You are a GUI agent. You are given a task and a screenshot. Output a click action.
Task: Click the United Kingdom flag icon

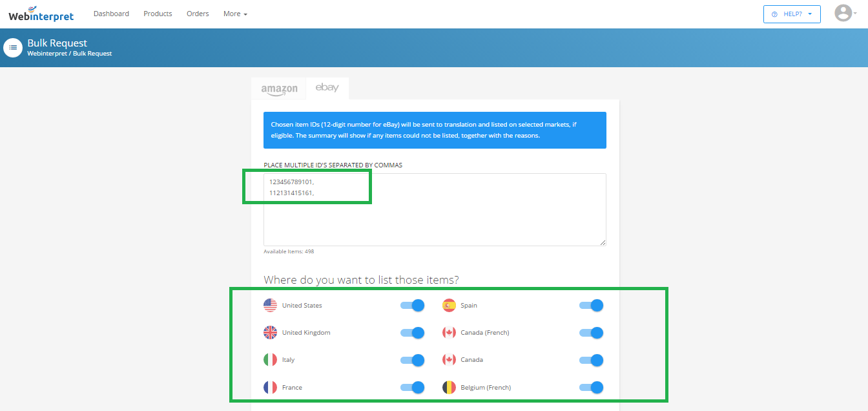click(270, 333)
